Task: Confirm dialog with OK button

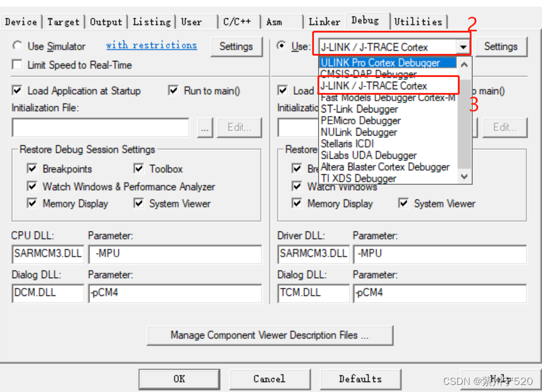Action: [179, 379]
